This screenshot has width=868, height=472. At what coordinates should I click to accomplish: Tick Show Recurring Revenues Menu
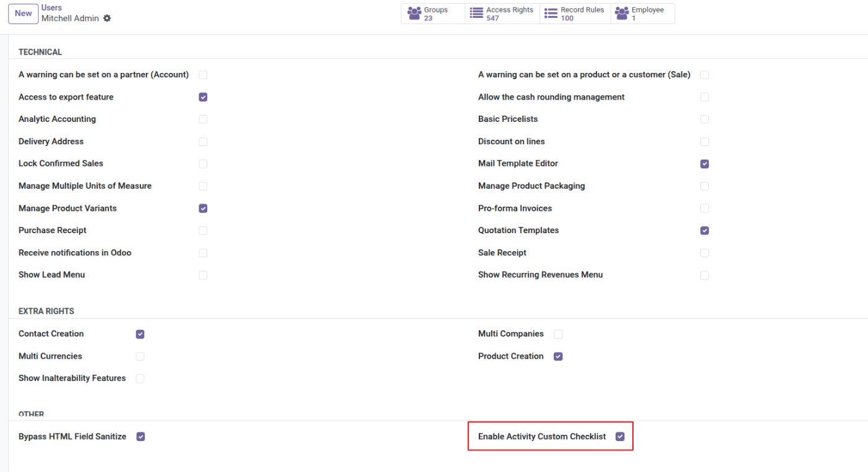click(705, 275)
